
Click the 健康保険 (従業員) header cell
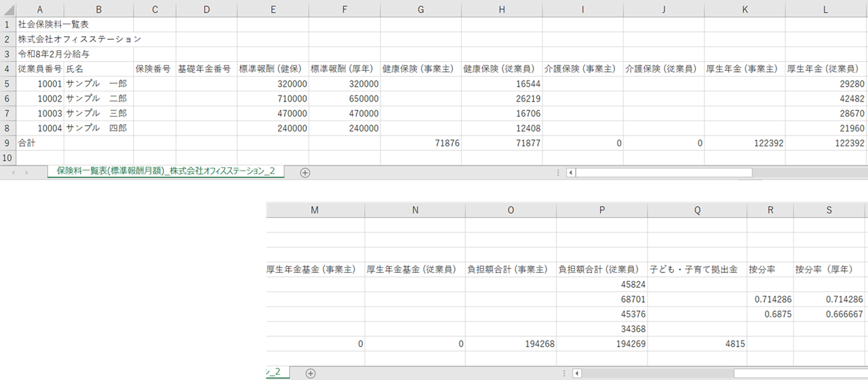pos(501,68)
